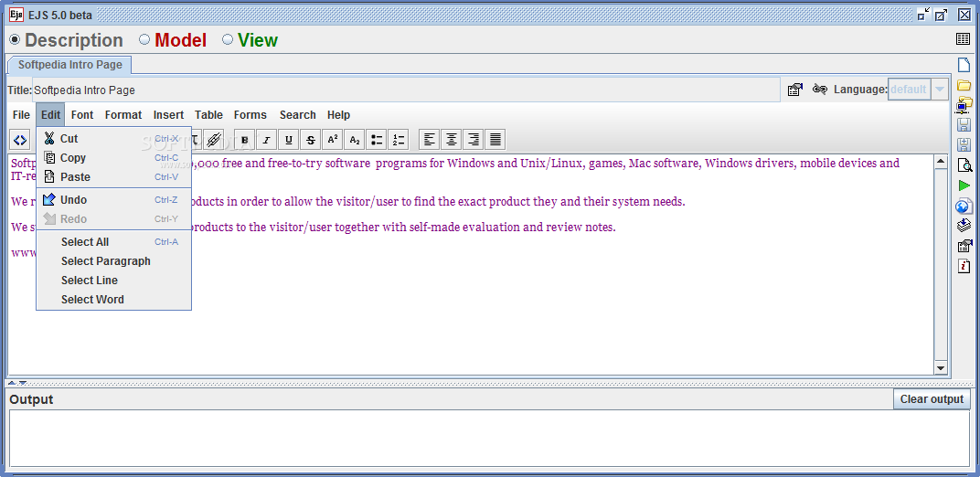The image size is (980, 477).
Task: Open the Insert menu
Action: point(169,115)
